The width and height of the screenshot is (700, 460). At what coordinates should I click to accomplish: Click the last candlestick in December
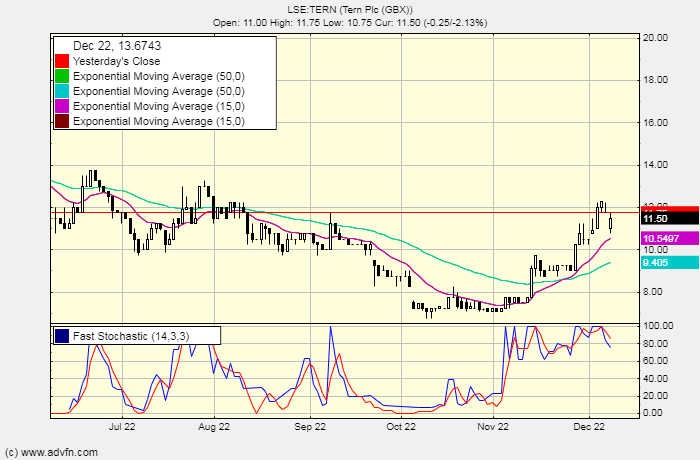coord(611,222)
